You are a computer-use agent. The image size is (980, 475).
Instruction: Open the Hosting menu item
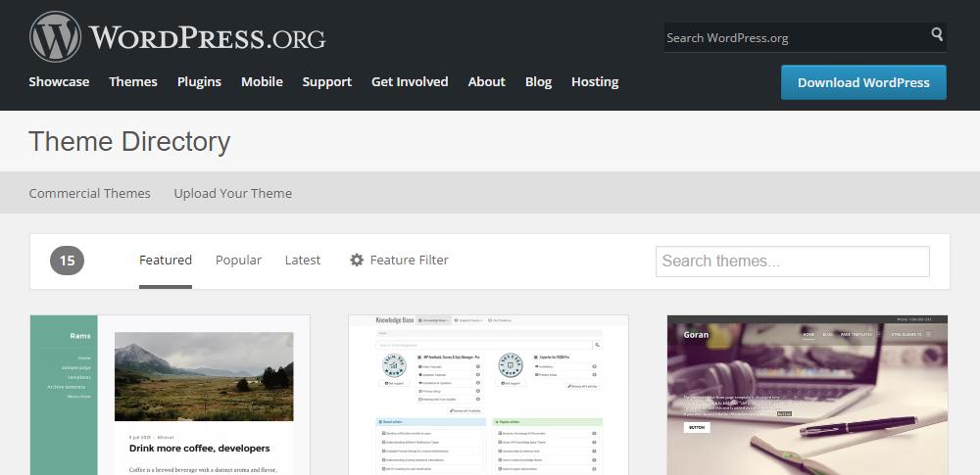click(595, 82)
